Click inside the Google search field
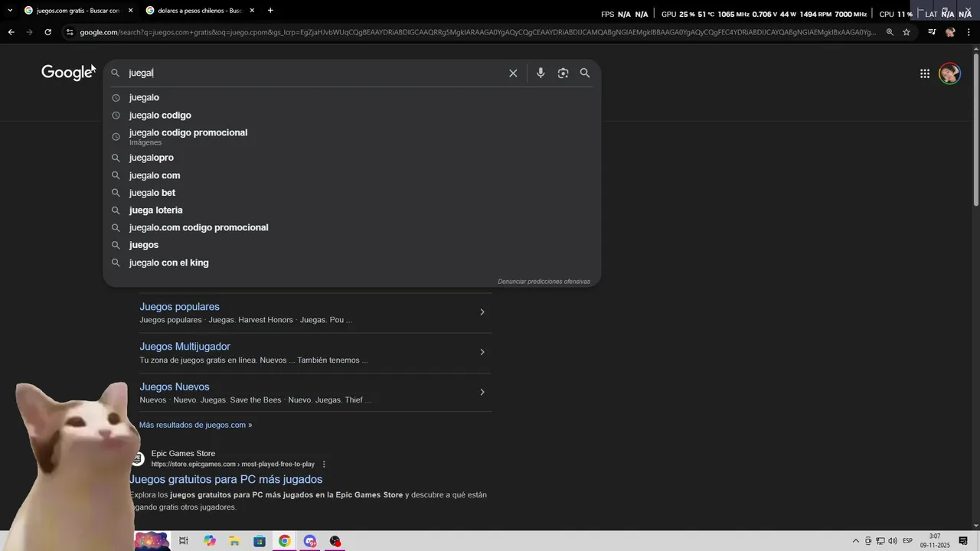This screenshot has width=980, height=551. [x=314, y=73]
